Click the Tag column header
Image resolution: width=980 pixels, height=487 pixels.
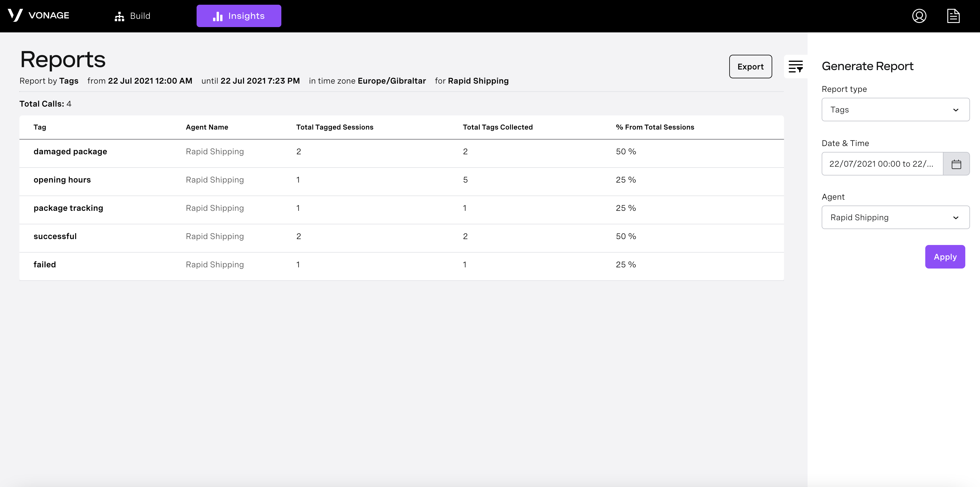pyautogui.click(x=40, y=127)
